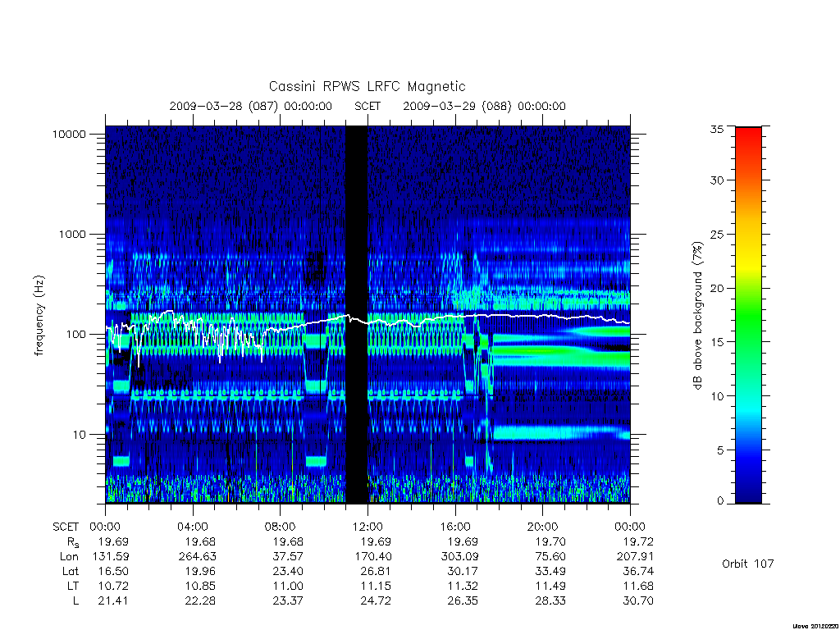Click the '35' colorbar tick label

pyautogui.click(x=716, y=129)
